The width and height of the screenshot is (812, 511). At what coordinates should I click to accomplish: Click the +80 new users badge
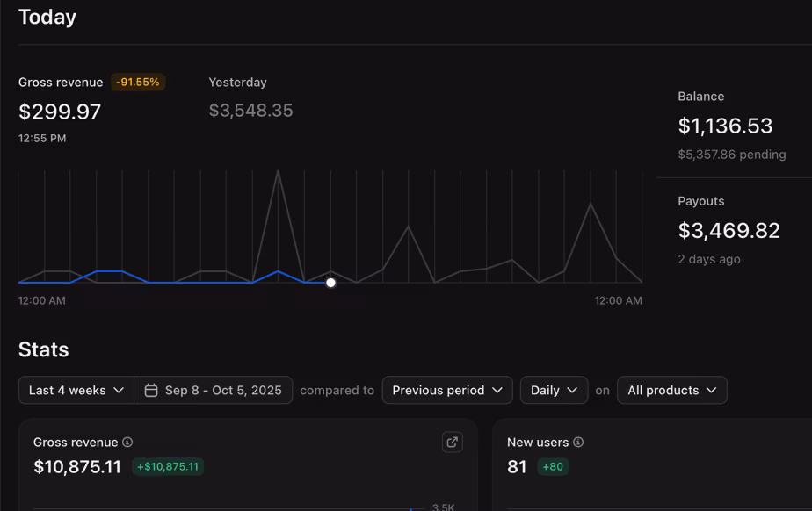point(553,467)
